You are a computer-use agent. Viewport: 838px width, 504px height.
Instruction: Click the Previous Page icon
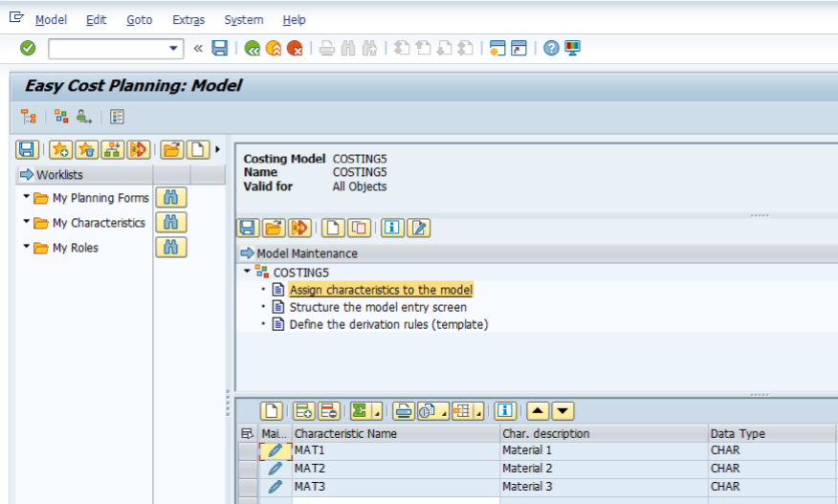point(423,48)
